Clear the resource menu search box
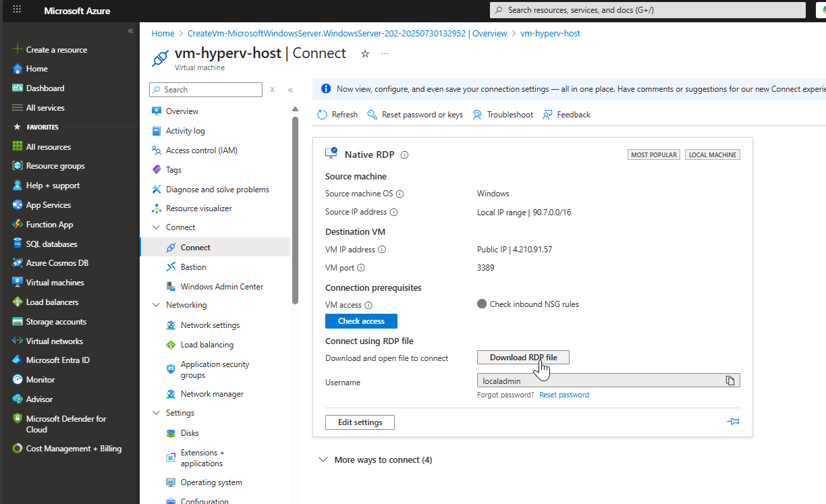Screen dimensions: 826x504 [x=272, y=90]
